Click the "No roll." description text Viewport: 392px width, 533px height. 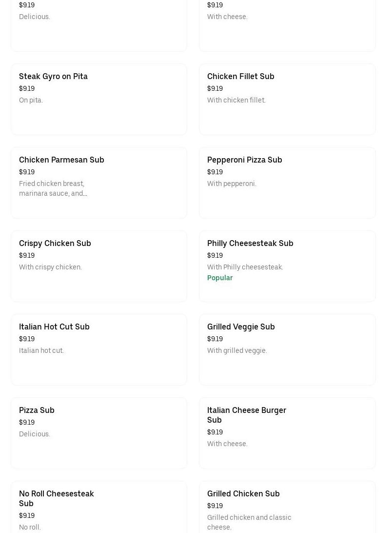30,527
